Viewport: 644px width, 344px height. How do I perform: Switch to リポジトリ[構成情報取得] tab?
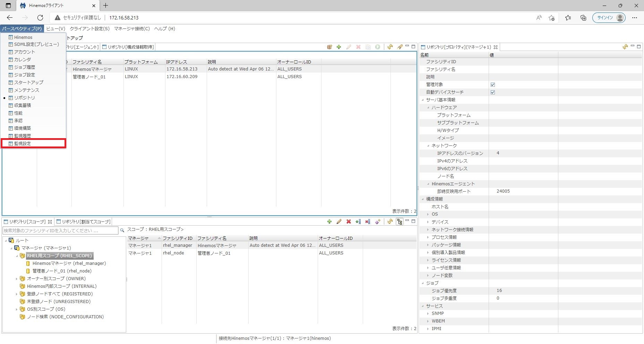[128, 47]
